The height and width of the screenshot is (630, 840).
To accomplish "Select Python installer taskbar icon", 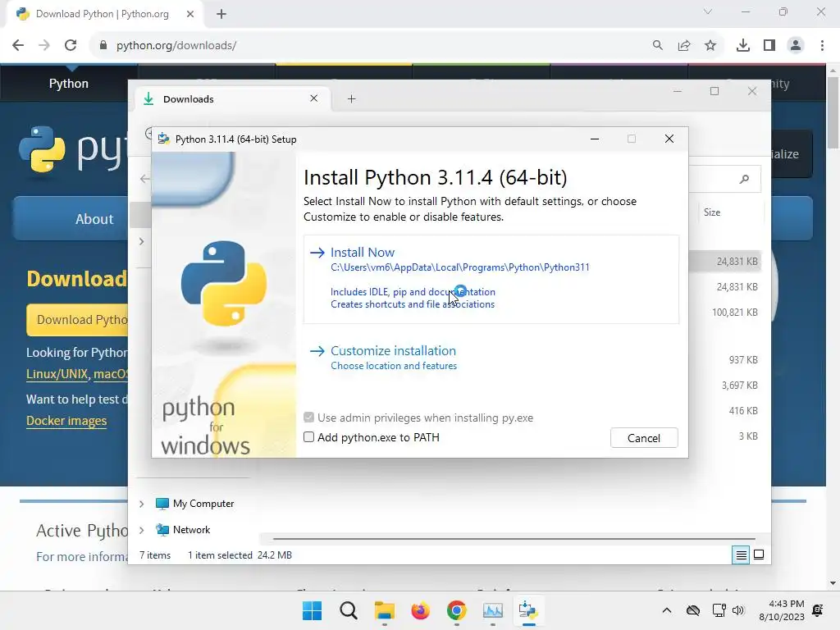I will pyautogui.click(x=529, y=610).
